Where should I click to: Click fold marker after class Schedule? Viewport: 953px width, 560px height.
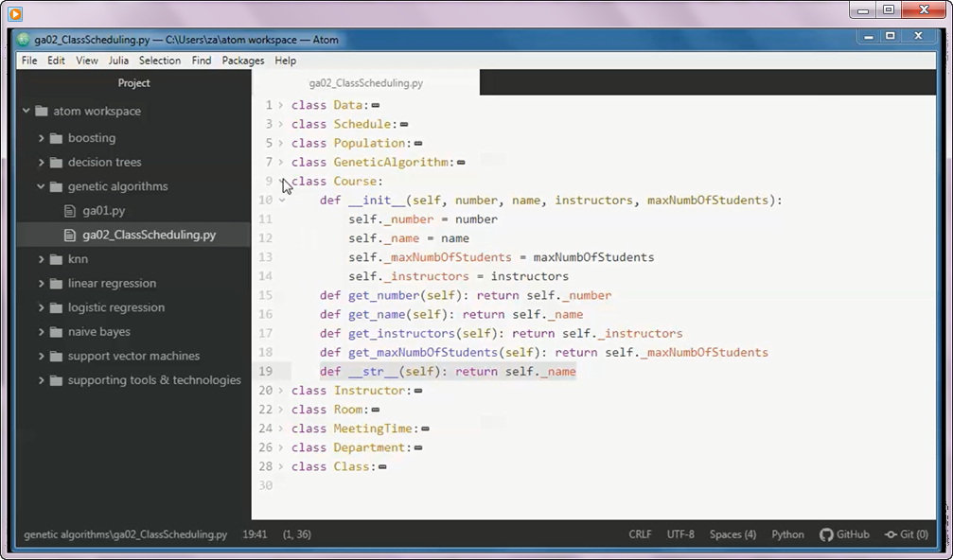[404, 125]
